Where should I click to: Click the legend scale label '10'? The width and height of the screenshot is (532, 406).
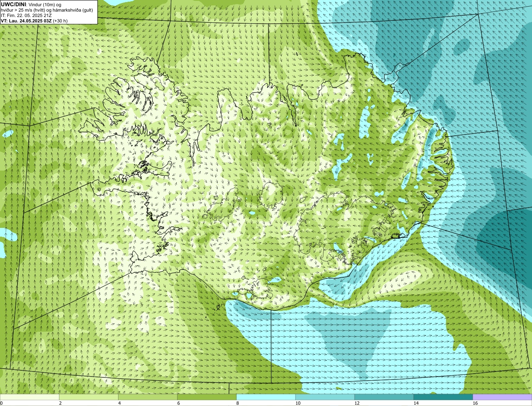click(x=298, y=403)
